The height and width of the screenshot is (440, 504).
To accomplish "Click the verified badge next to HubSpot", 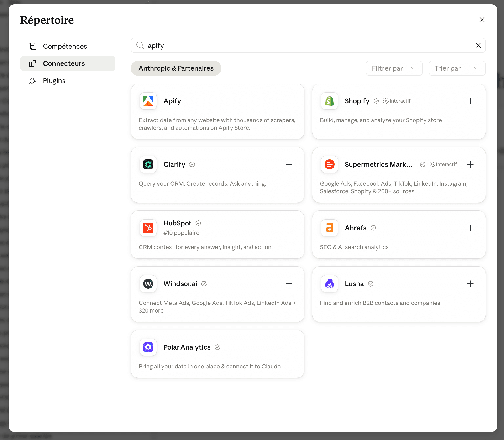I will coord(198,223).
